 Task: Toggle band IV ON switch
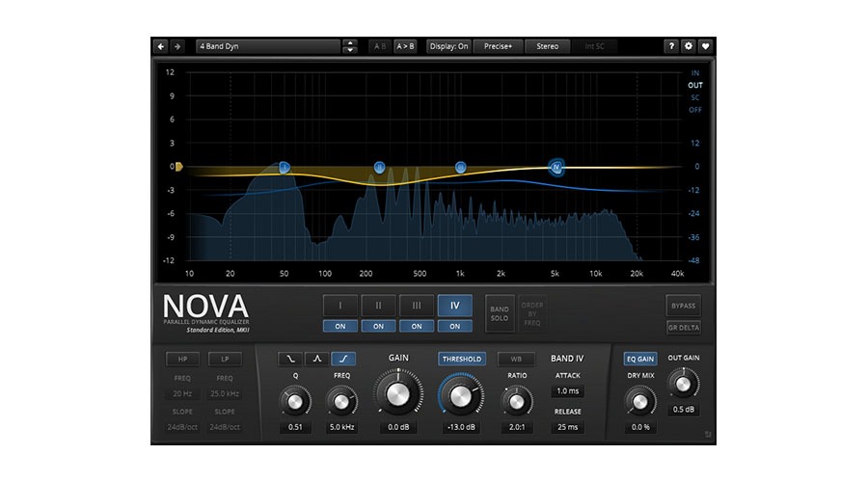[x=455, y=327]
